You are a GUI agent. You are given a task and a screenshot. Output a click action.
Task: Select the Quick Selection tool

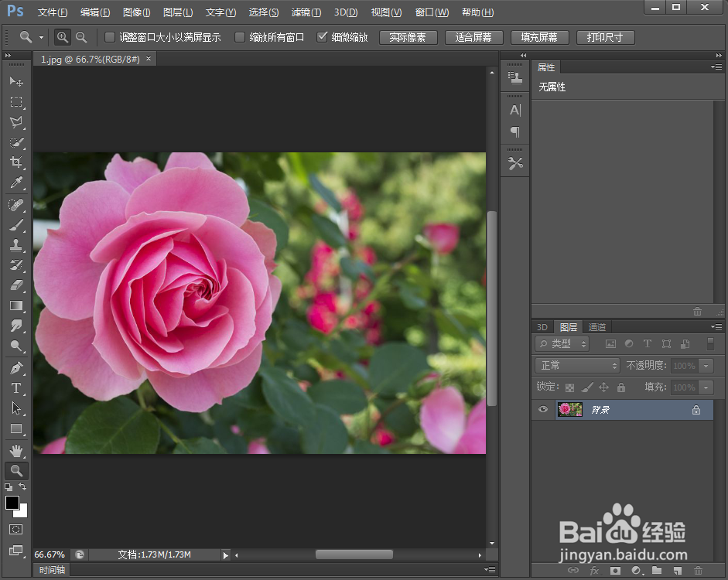point(16,142)
